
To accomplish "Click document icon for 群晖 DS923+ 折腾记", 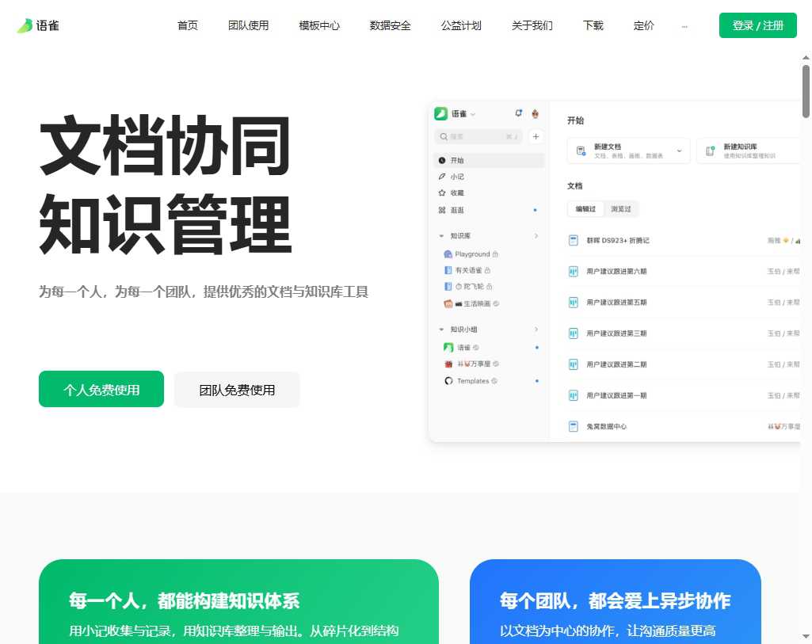I will coord(574,240).
